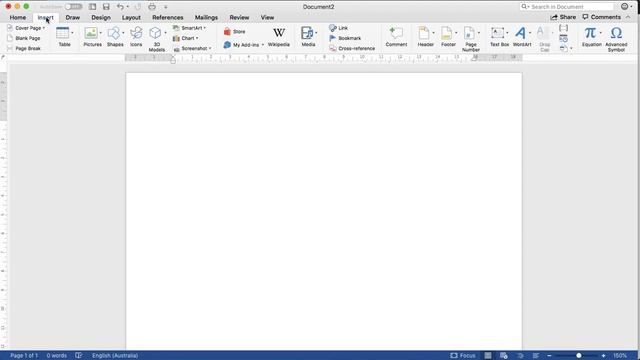This screenshot has width=640, height=360.
Task: Click the word count in status bar
Action: point(56,356)
